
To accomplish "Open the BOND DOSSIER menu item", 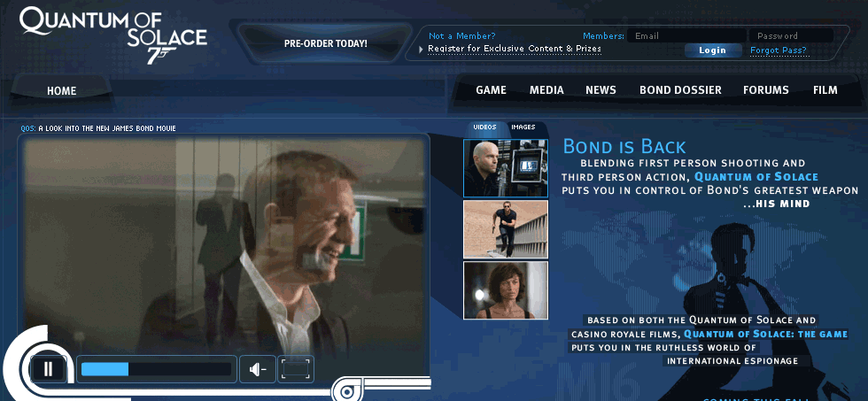I will tap(680, 90).
